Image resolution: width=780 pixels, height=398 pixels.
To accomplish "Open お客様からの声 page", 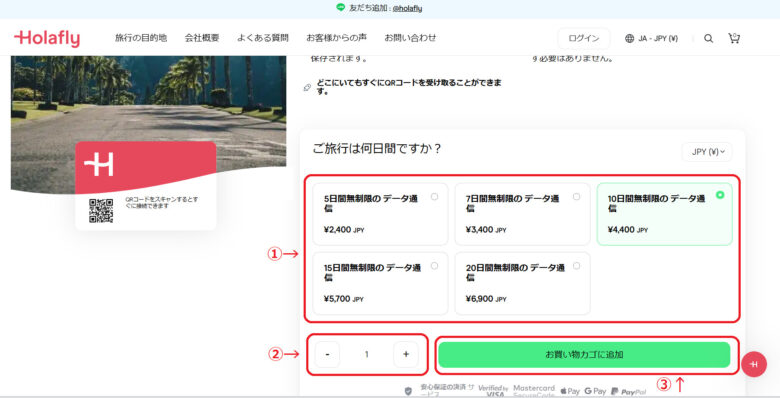I will pyautogui.click(x=336, y=38).
